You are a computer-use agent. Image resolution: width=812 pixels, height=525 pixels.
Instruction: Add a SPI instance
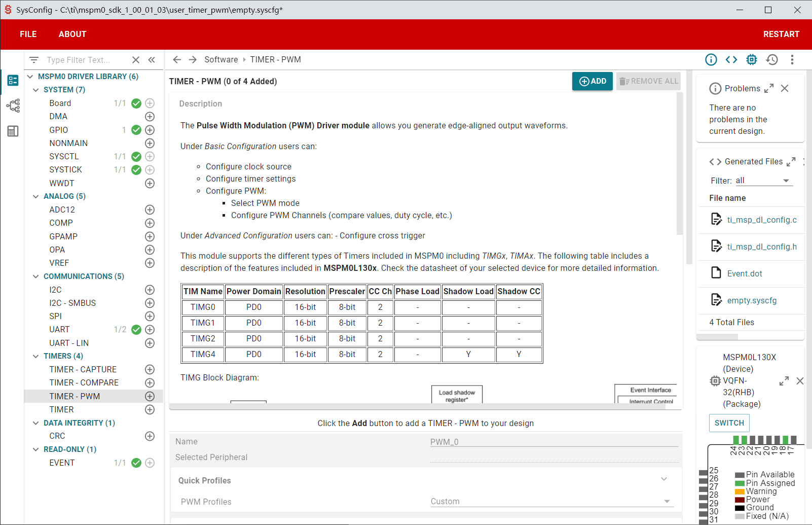(x=150, y=317)
